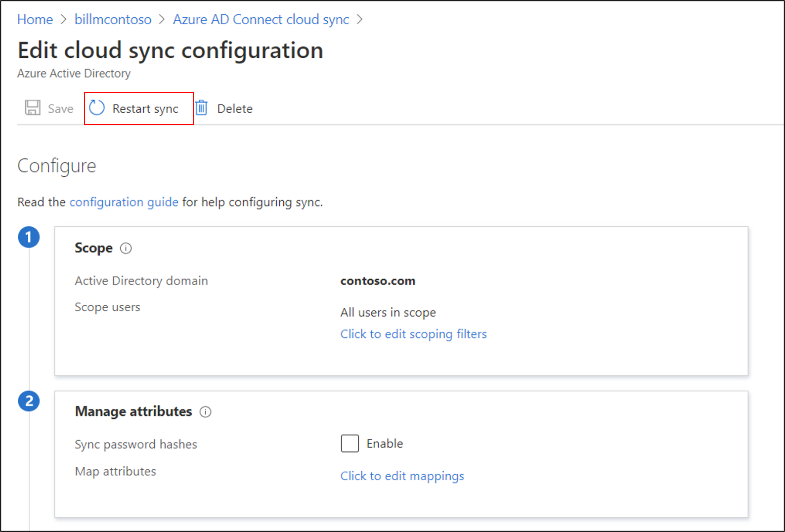Screen dimensions: 785x532
Task: Click the info icon beside Manage attributes
Action: coord(205,411)
